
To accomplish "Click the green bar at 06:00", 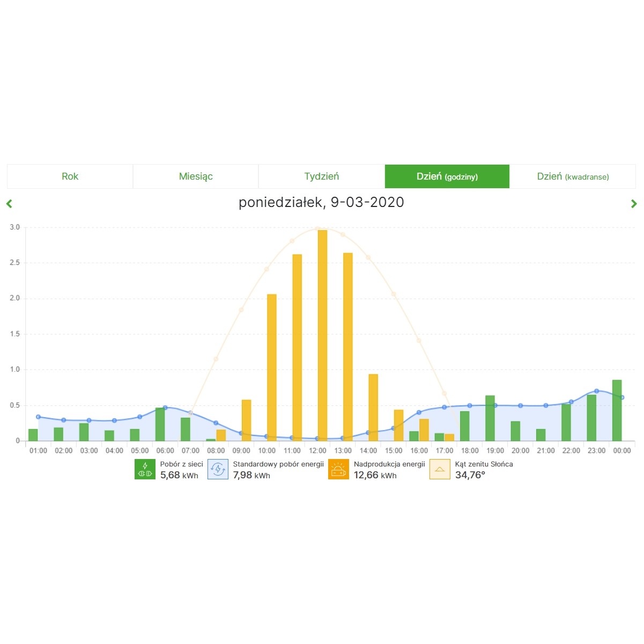I will pos(160,424).
